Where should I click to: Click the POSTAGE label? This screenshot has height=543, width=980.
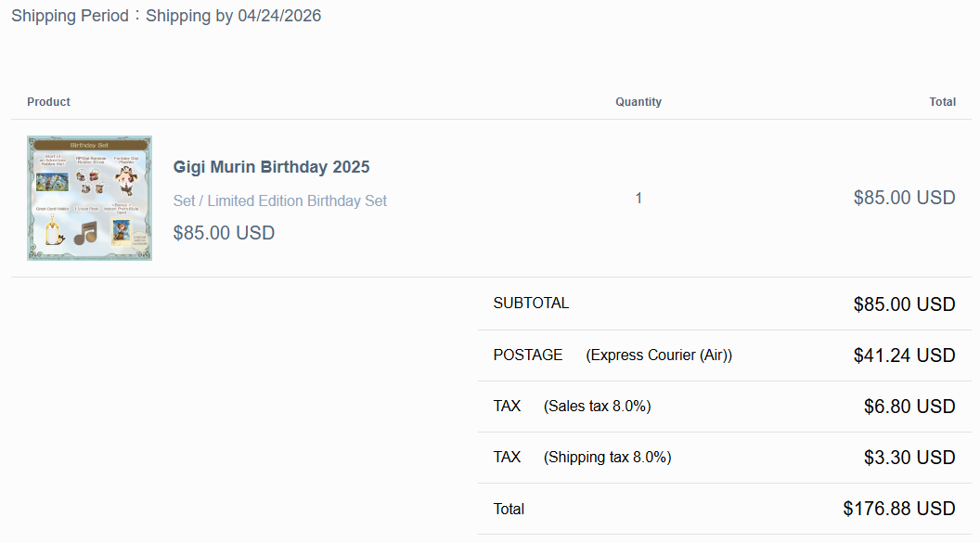click(x=528, y=356)
